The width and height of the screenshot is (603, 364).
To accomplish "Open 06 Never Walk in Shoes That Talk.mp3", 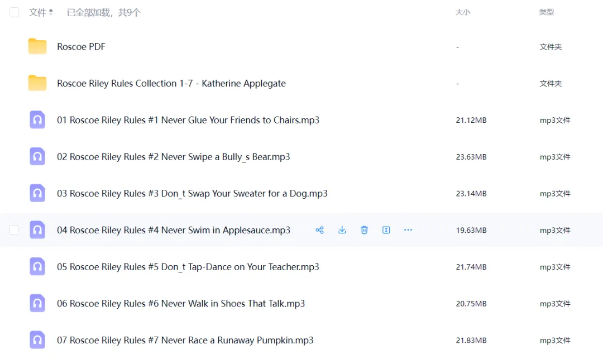I will pyautogui.click(x=181, y=304).
